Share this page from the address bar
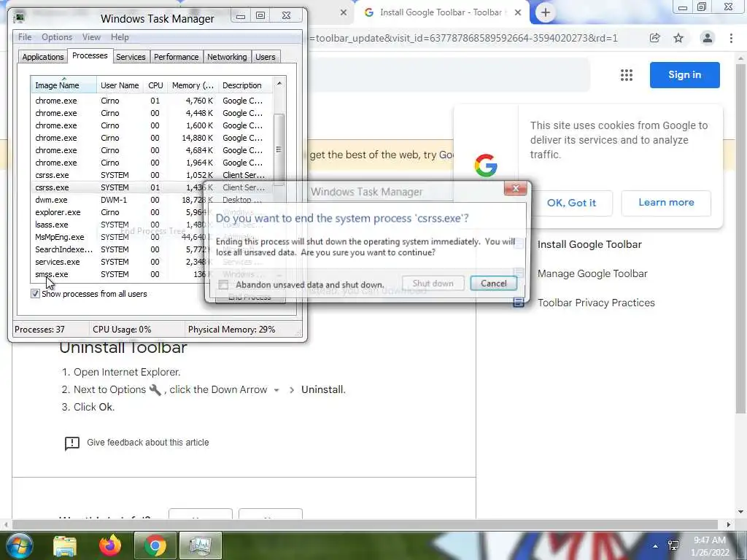Image resolution: width=747 pixels, height=560 pixels. pyautogui.click(x=655, y=38)
